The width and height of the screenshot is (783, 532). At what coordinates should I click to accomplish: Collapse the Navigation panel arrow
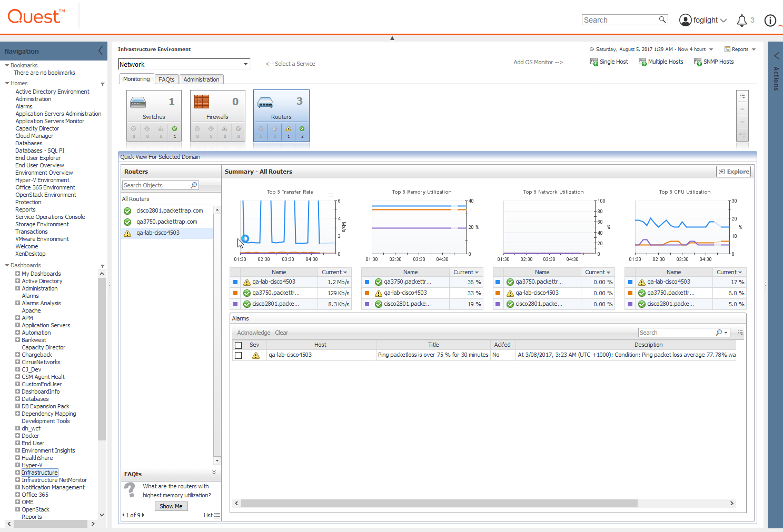(101, 51)
